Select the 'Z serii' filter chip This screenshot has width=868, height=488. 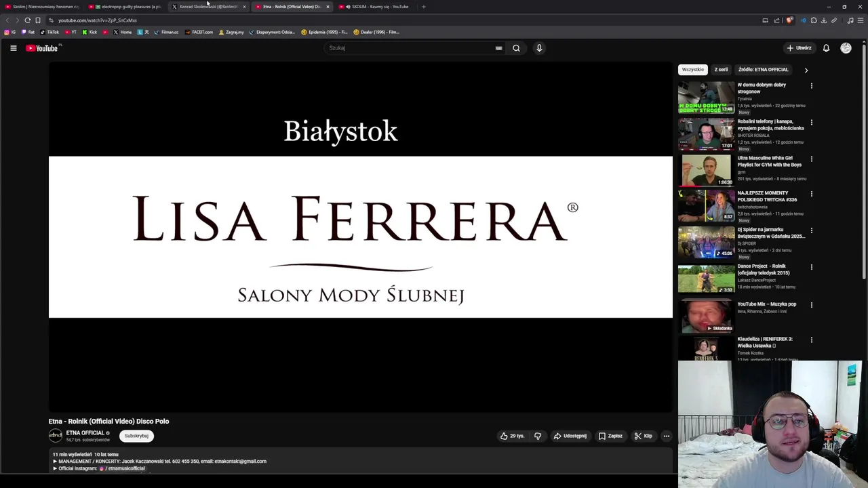click(x=721, y=70)
